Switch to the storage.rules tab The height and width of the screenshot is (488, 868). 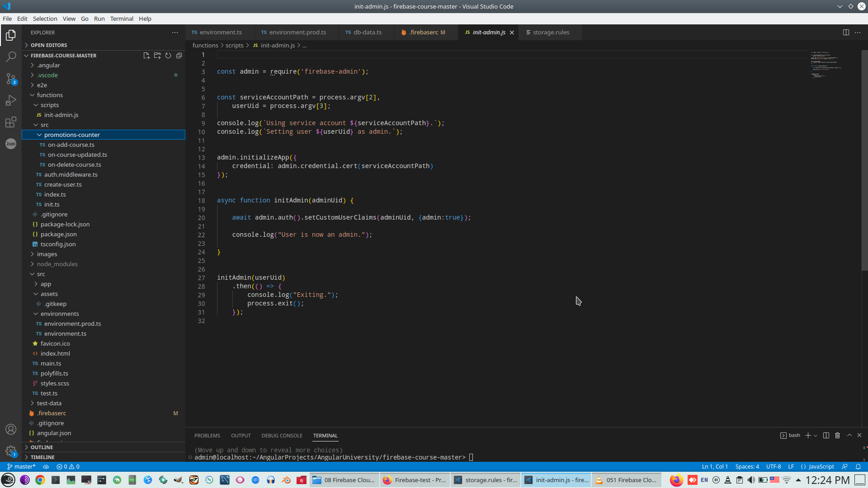tap(551, 33)
